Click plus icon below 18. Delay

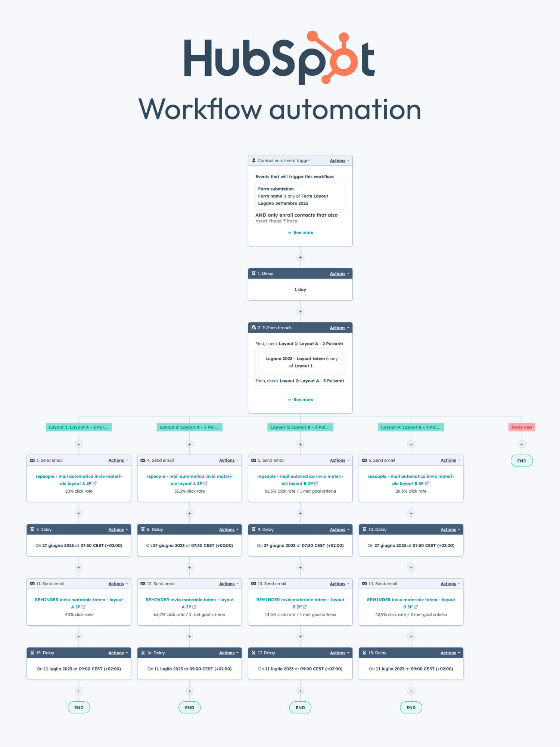411,691
